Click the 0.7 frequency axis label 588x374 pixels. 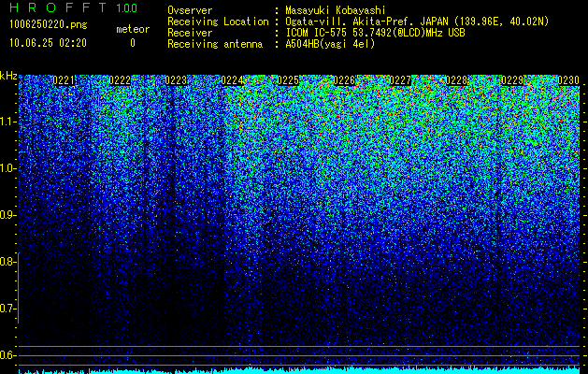click(7, 309)
